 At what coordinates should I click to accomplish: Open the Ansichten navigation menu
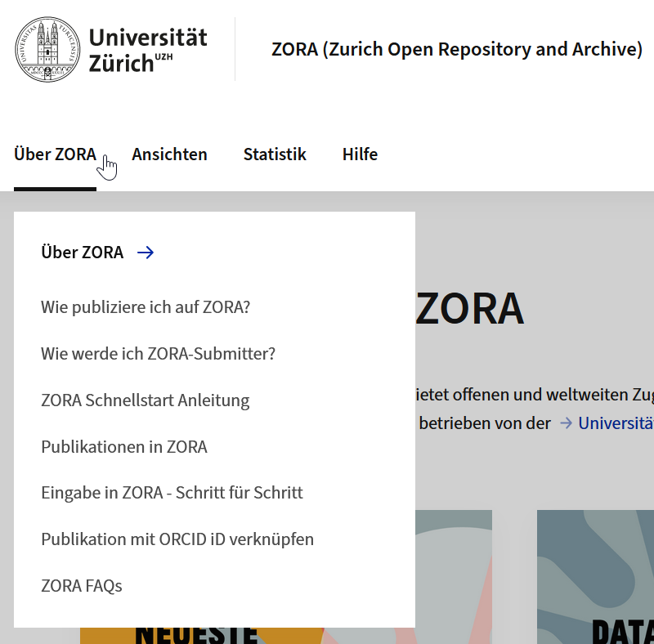coord(169,154)
